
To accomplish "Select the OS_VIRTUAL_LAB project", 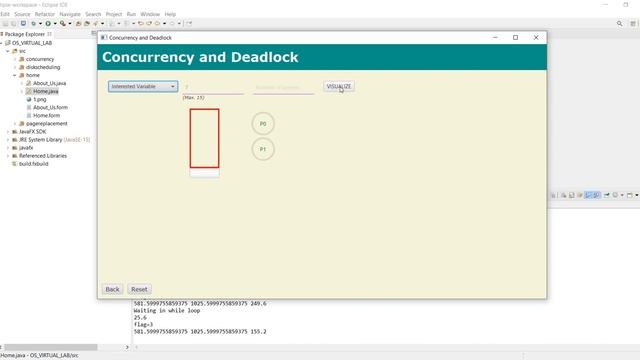I will pyautogui.click(x=31, y=43).
